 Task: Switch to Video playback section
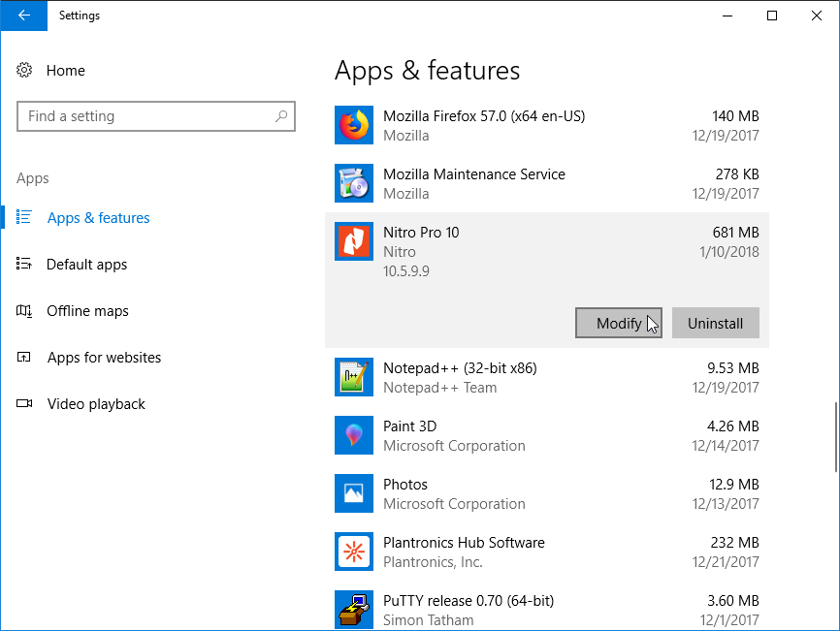[x=96, y=404]
